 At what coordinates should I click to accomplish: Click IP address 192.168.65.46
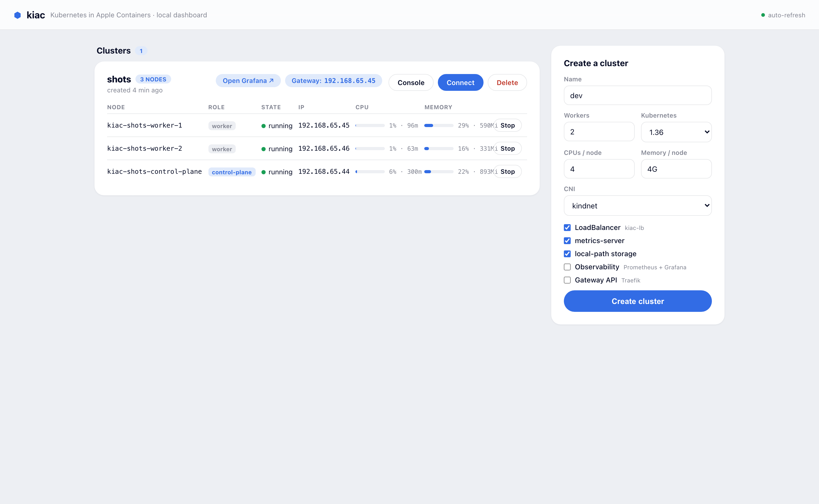pyautogui.click(x=324, y=148)
